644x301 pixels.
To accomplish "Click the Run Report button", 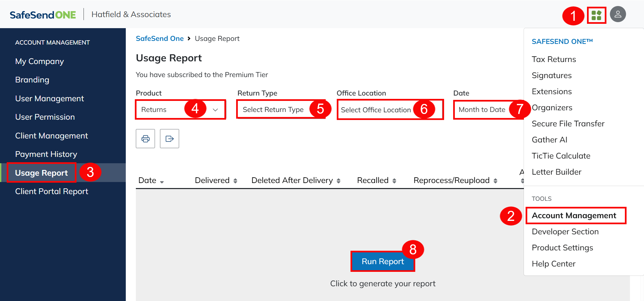I will tap(382, 261).
